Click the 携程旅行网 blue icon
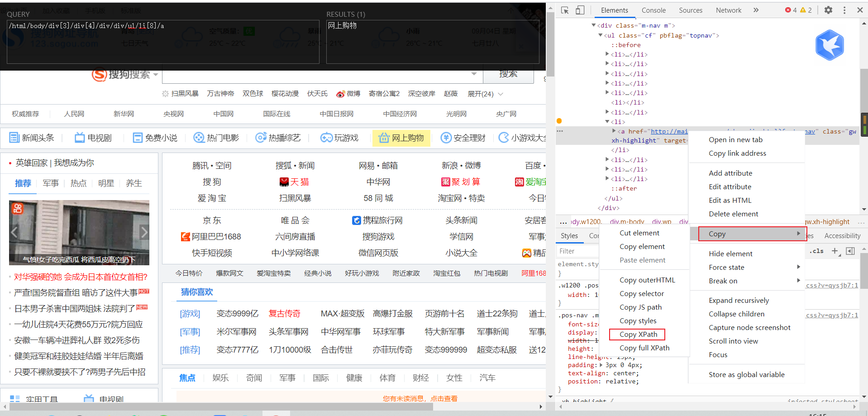This screenshot has width=868, height=416. click(x=357, y=220)
